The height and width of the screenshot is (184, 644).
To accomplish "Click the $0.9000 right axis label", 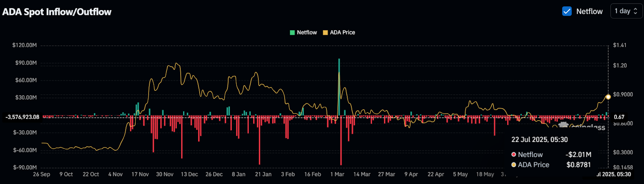I will (623, 94).
